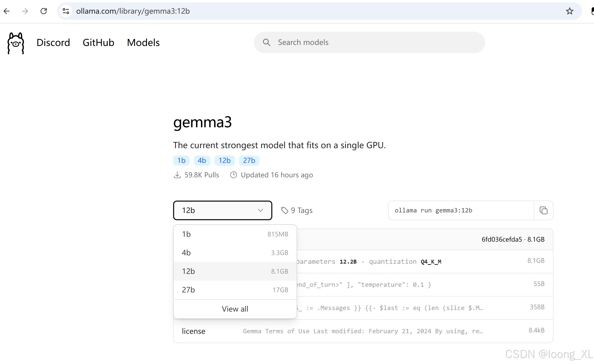
Task: Select 1b 815MB option in dropdown
Action: 235,234
